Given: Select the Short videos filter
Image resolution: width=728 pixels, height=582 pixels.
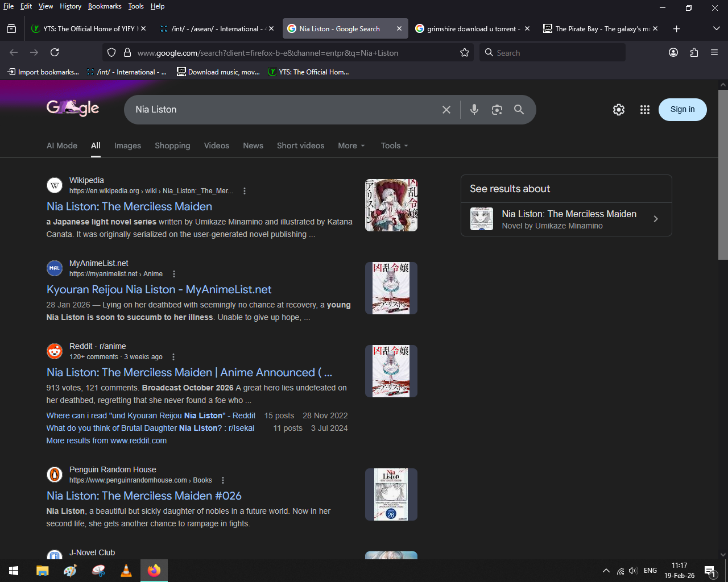Looking at the screenshot, I should coord(300,145).
